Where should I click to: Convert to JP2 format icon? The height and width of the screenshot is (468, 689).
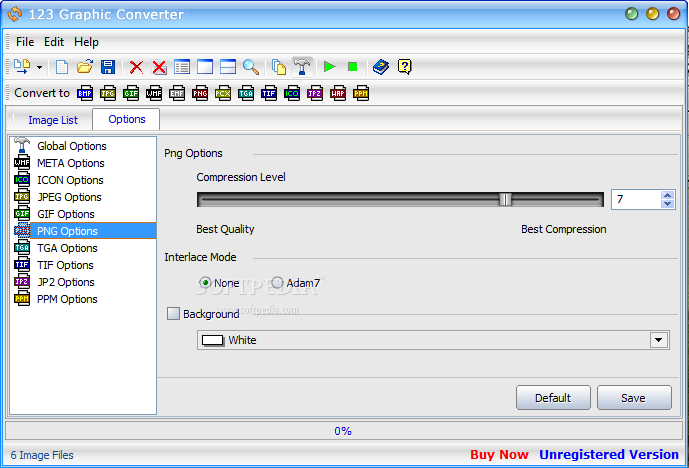[315, 93]
